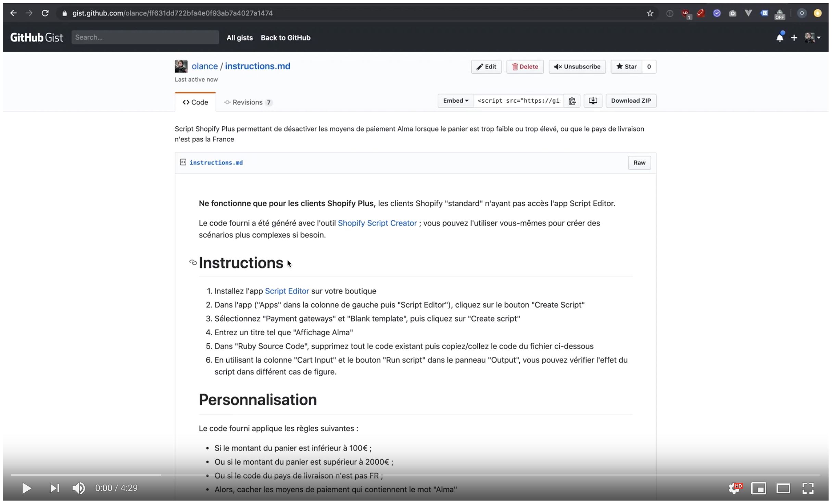Image resolution: width=832 pixels, height=504 pixels.
Task: Open the instructions.md file header link
Action: pyautogui.click(x=216, y=163)
